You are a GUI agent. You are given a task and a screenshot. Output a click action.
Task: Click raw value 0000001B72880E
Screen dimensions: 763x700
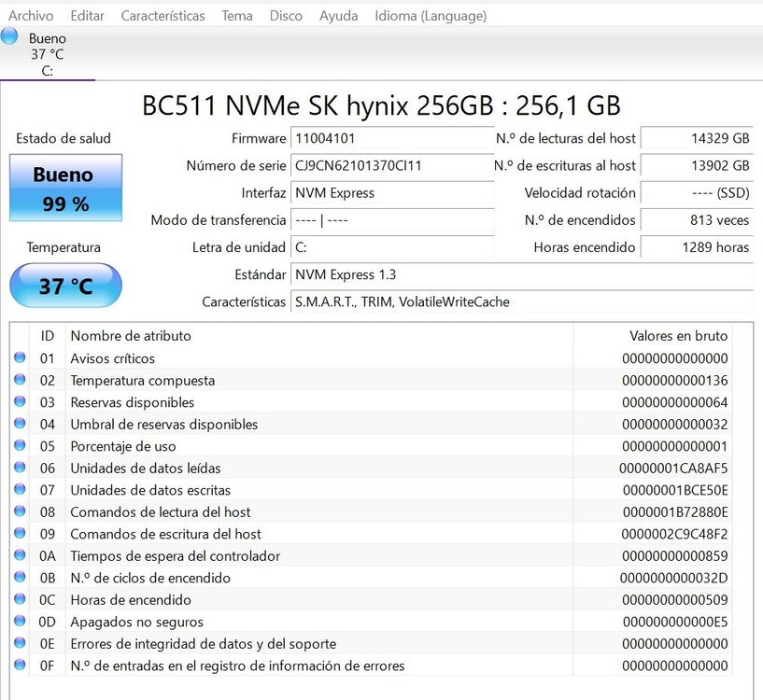675,512
